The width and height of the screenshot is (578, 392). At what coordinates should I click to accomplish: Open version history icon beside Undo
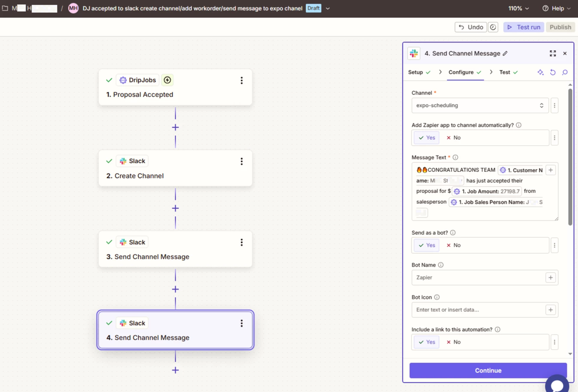coord(493,27)
